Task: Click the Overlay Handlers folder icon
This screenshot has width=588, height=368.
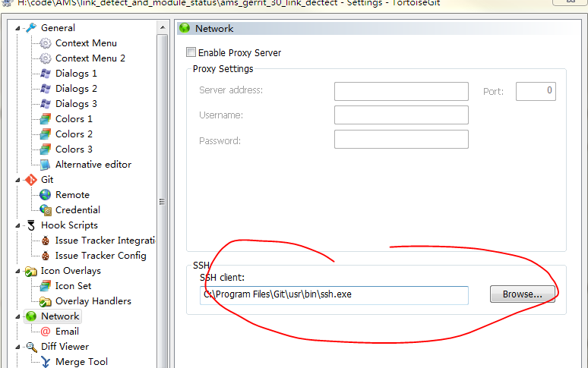Action: tap(46, 301)
